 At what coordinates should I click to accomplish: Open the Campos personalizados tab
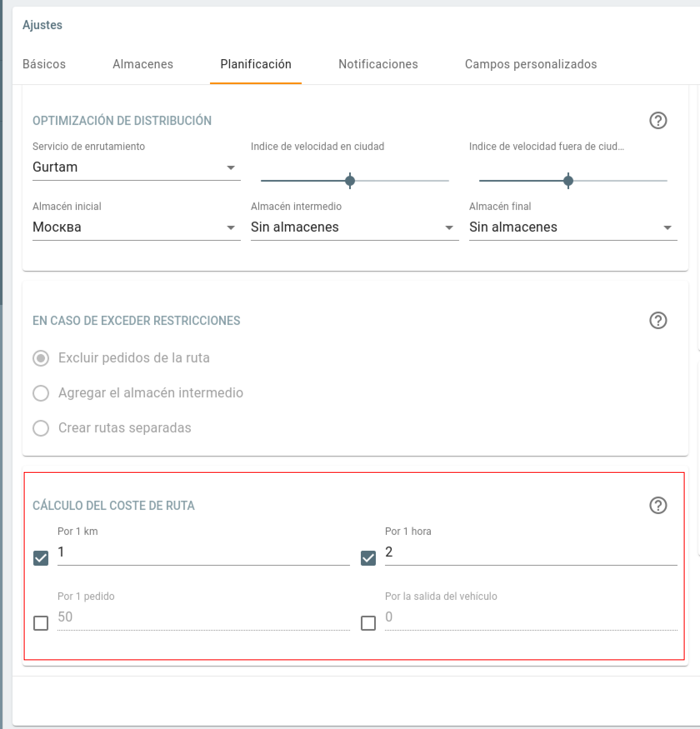click(531, 64)
